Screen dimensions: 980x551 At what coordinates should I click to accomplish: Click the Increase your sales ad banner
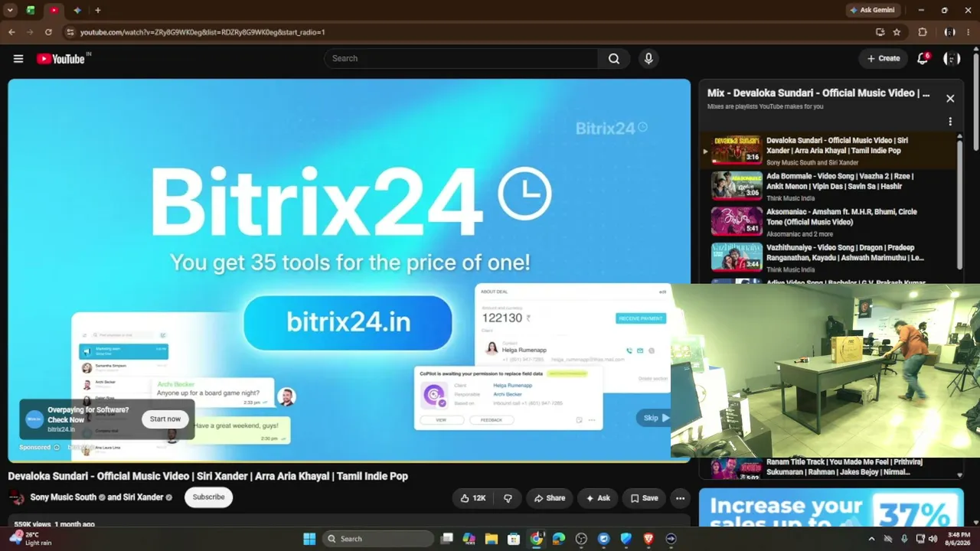[831, 508]
